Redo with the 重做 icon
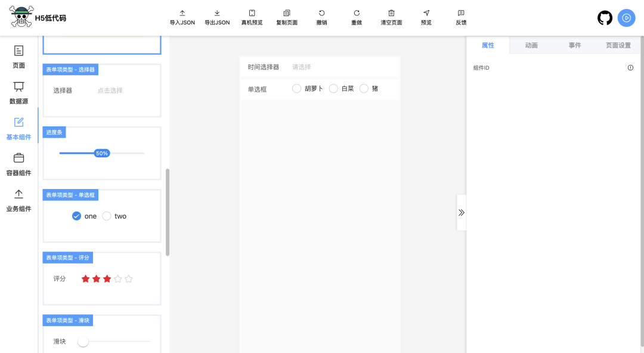Viewport: 644px width, 353px height. pyautogui.click(x=357, y=13)
